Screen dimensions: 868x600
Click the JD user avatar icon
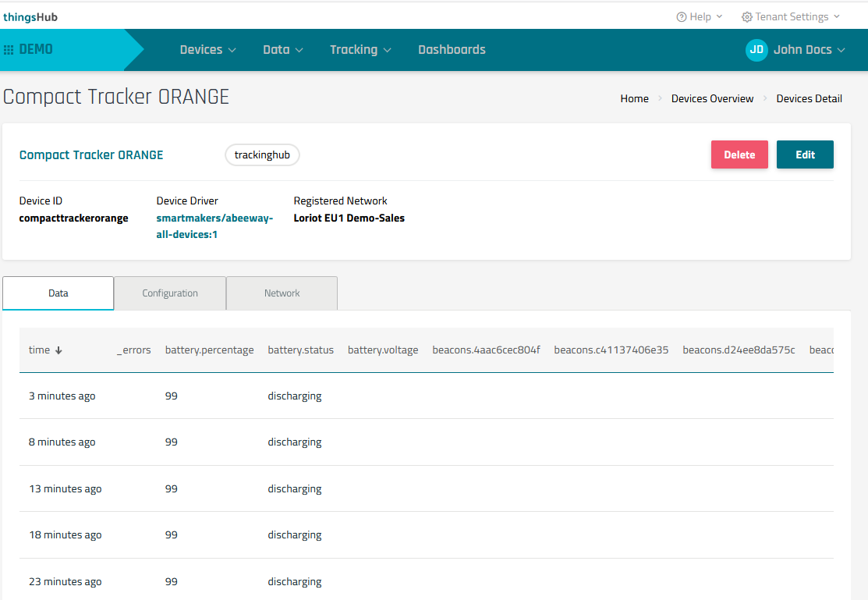pyautogui.click(x=756, y=50)
